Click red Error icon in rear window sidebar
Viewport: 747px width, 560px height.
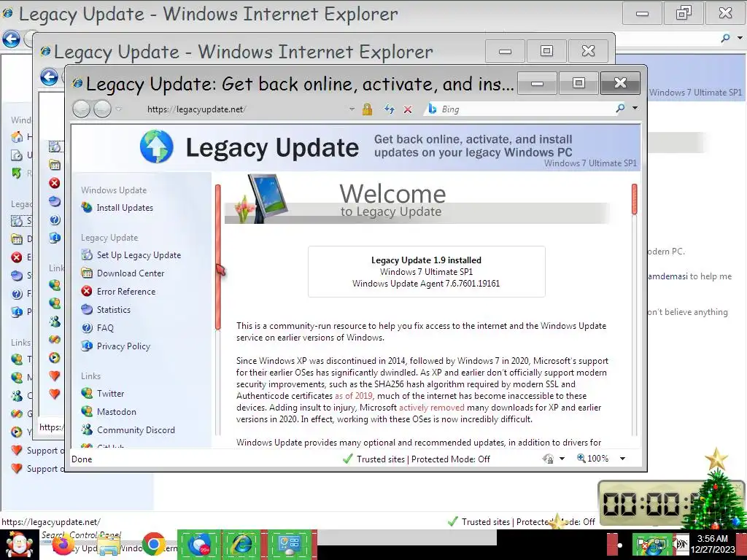click(x=17, y=257)
